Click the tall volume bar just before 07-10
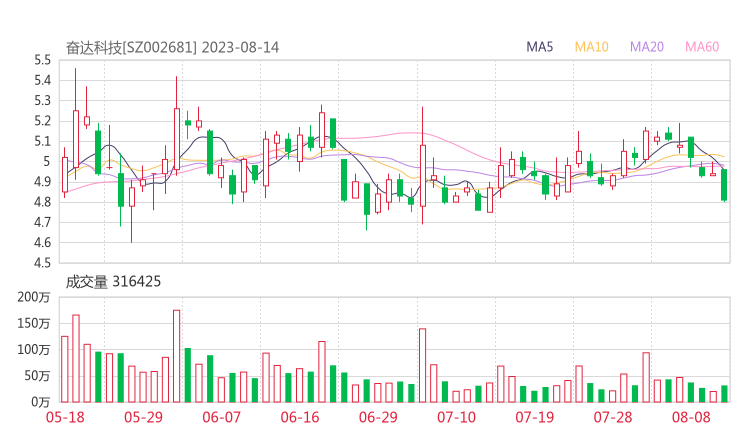This screenshot has width=740, height=440. tap(422, 365)
